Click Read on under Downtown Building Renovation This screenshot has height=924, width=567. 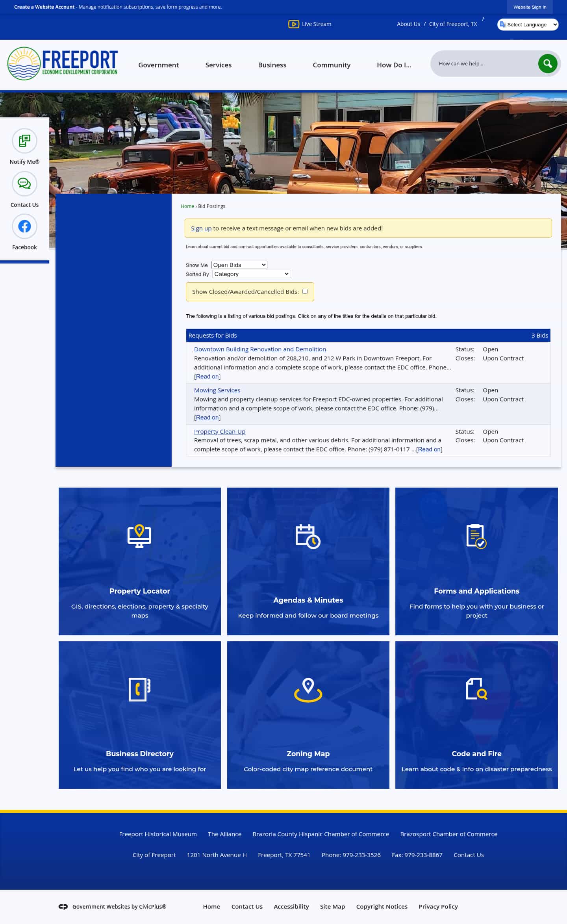pyautogui.click(x=207, y=376)
